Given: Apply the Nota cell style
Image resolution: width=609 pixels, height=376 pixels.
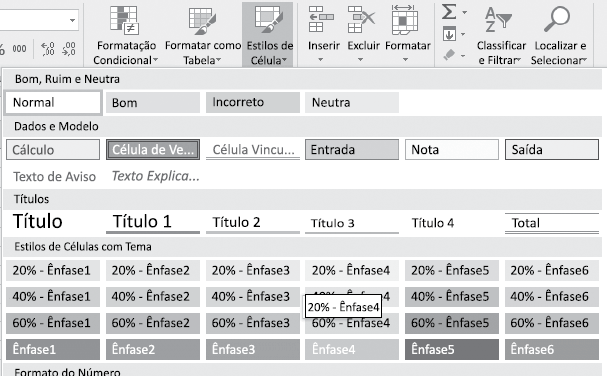Looking at the screenshot, I should pyautogui.click(x=452, y=150).
